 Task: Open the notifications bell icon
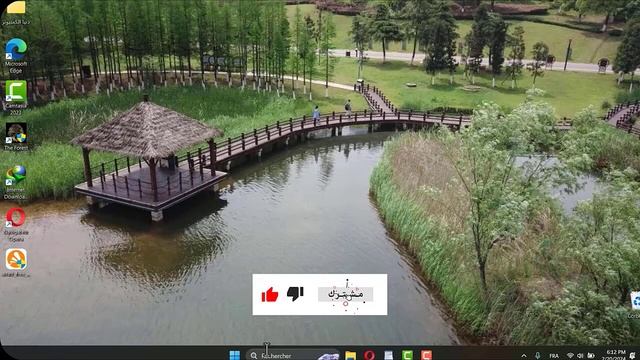click(x=633, y=356)
